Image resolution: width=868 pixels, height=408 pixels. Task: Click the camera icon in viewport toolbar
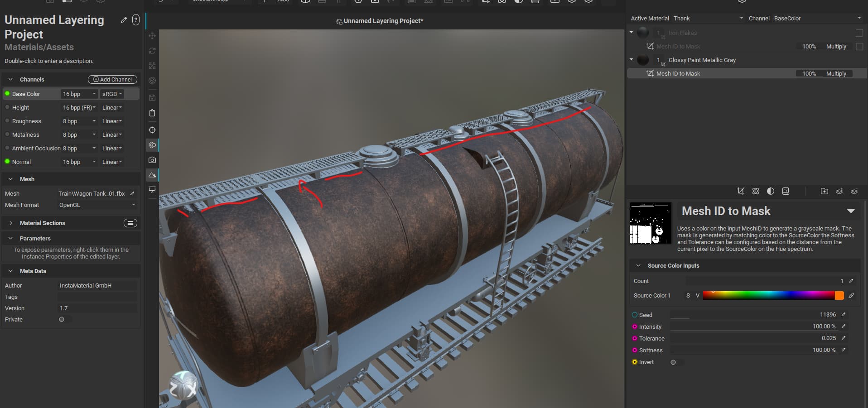152,160
